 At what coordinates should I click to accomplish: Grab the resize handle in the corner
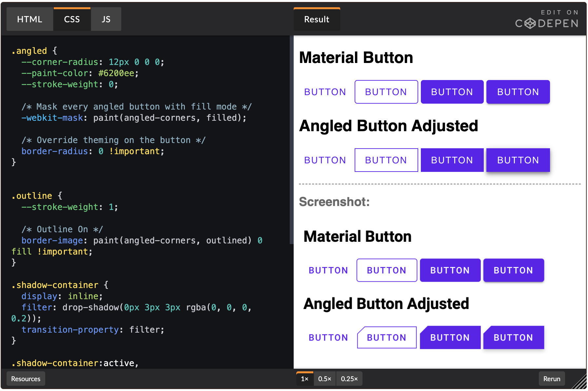pos(581,383)
